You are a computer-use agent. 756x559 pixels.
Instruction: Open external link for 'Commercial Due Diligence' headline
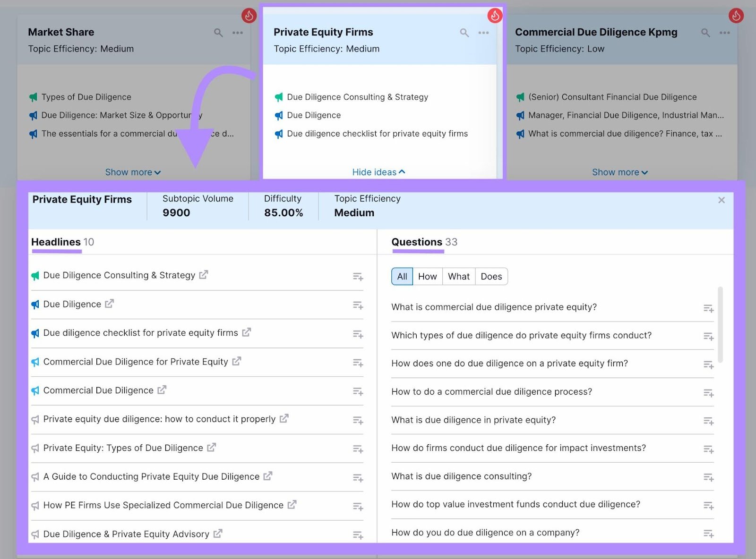point(162,390)
